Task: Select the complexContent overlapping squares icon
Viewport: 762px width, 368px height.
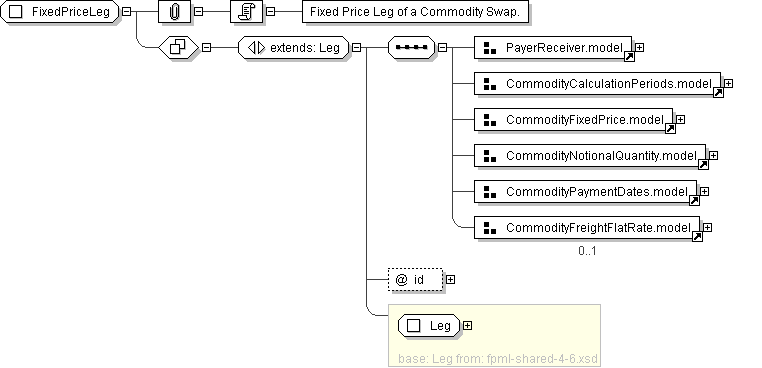Action: [178, 48]
